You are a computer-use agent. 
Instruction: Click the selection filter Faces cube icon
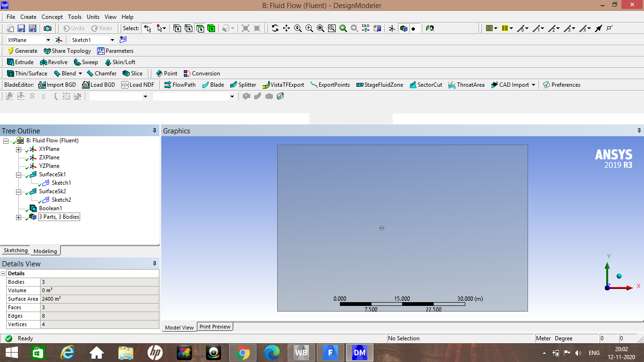200,28
